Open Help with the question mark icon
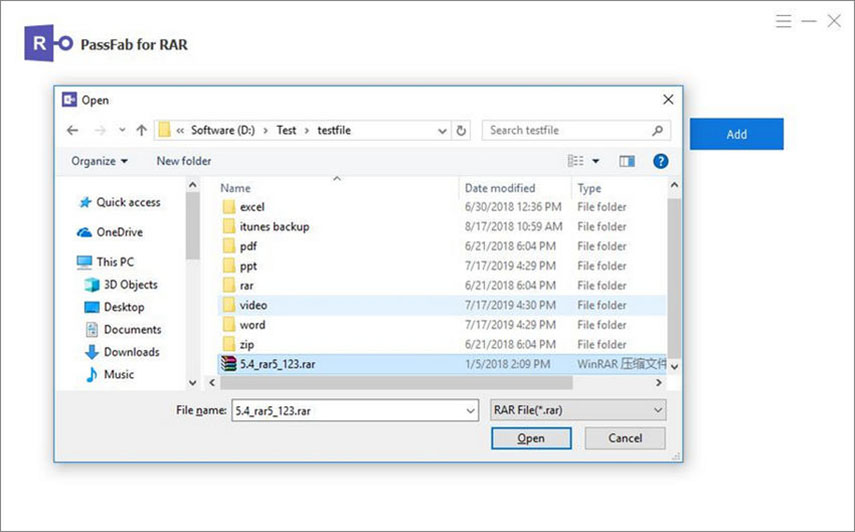855x532 pixels. 660,161
